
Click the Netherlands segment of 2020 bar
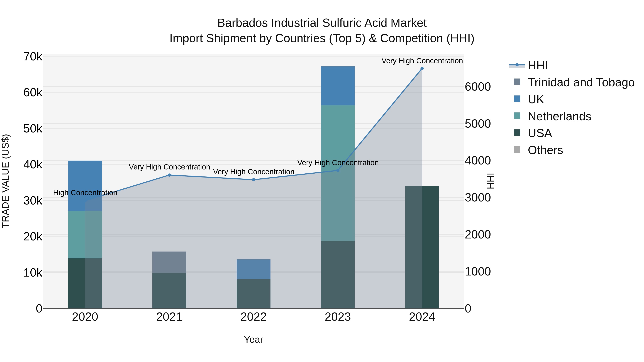[85, 235]
